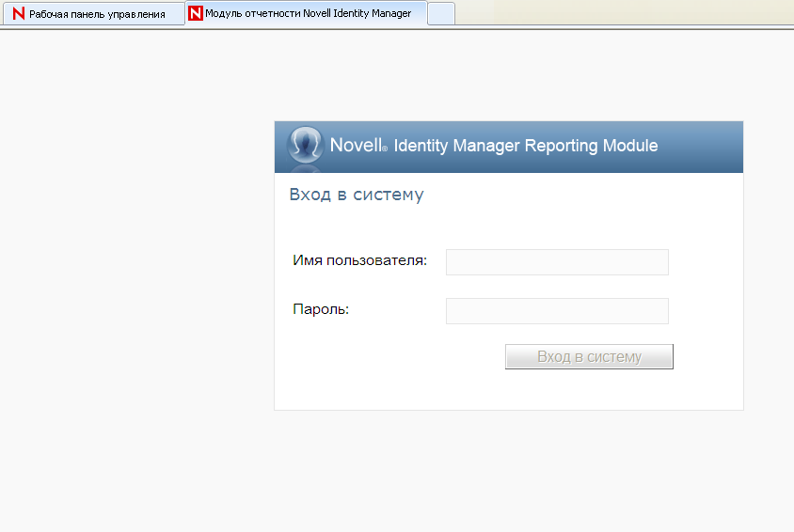Focus the Пароль input field
This screenshot has width=794, height=532.
(557, 311)
